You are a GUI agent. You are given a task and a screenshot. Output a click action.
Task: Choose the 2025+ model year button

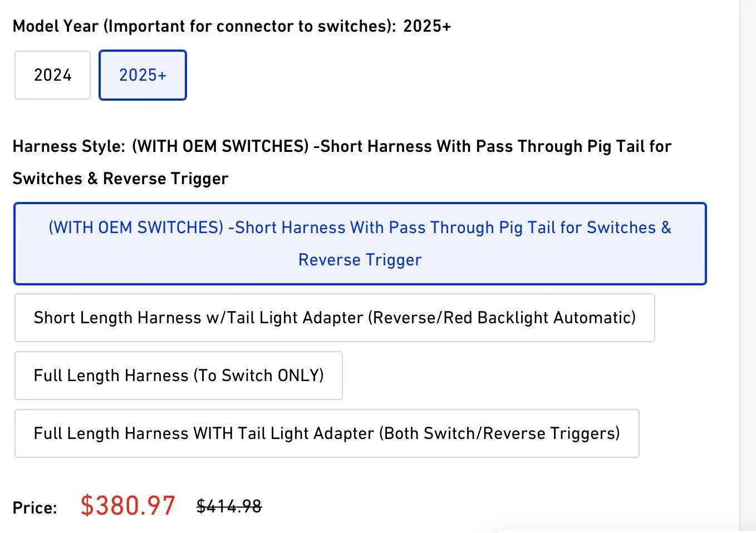(143, 75)
